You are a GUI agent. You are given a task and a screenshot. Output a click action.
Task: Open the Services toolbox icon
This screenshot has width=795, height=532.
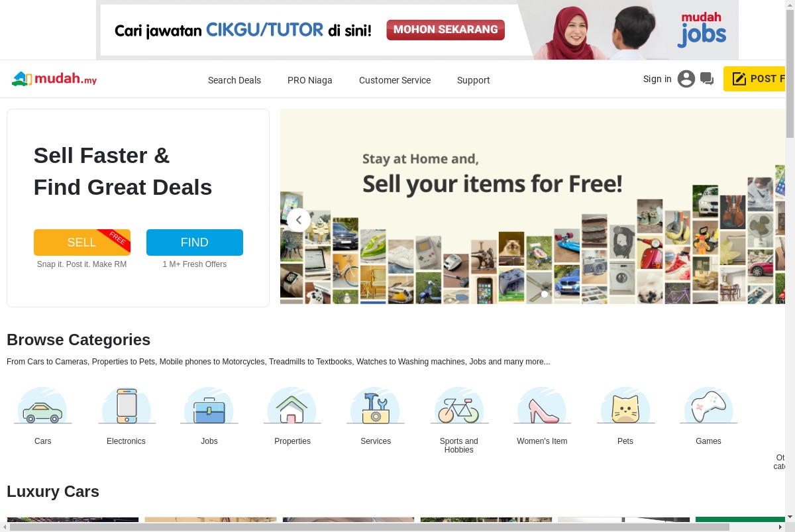pos(376,405)
